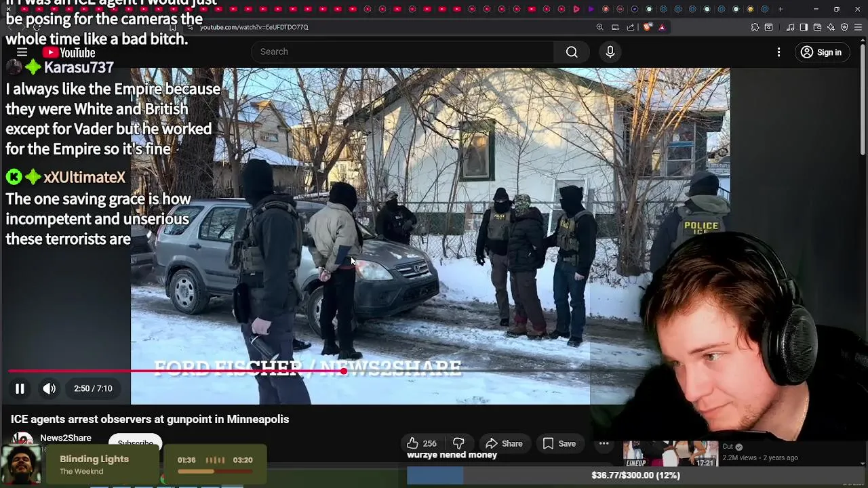Open the Leo AI sparkle icon
868x488 pixels.
click(831, 27)
